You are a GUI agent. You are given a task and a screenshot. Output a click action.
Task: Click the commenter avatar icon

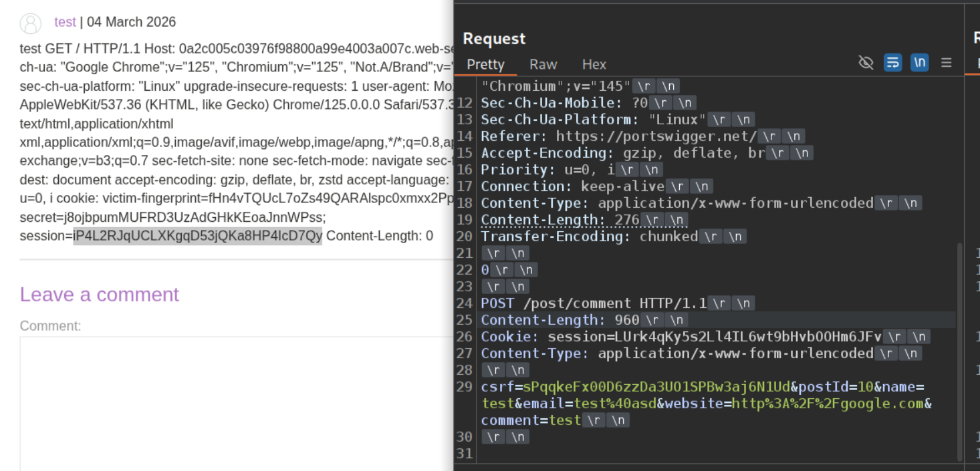click(x=31, y=23)
